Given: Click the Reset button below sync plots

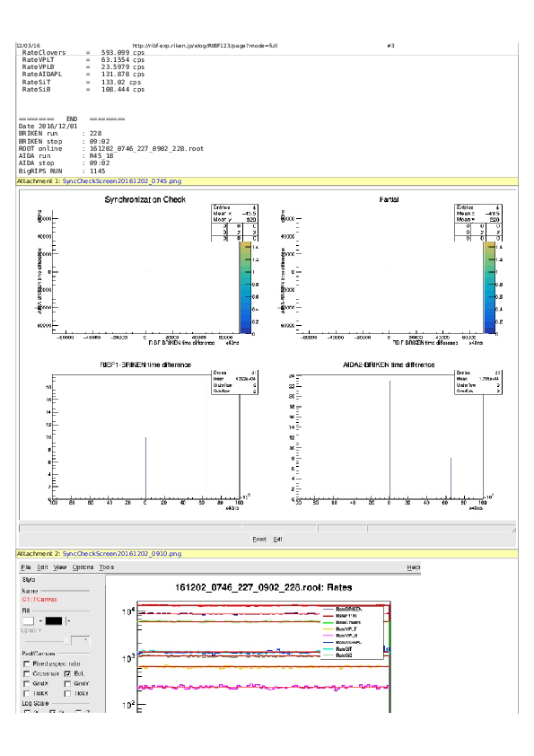Looking at the screenshot, I should point(259,540).
